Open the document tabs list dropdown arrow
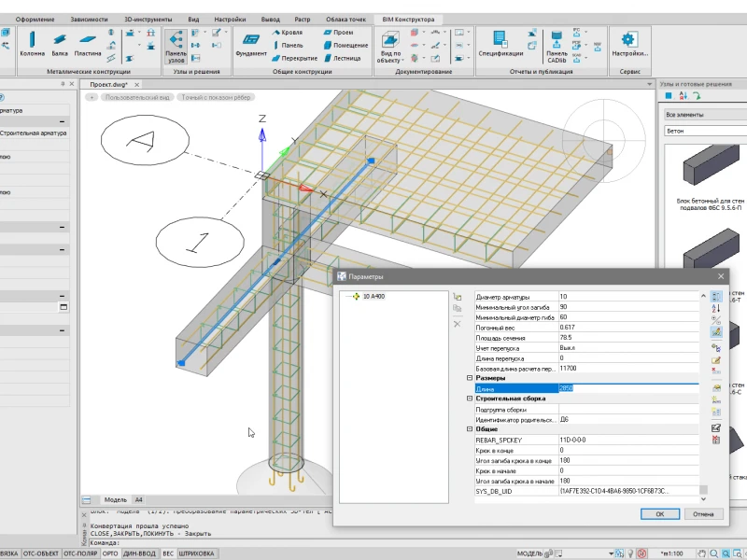 pyautogui.click(x=649, y=84)
